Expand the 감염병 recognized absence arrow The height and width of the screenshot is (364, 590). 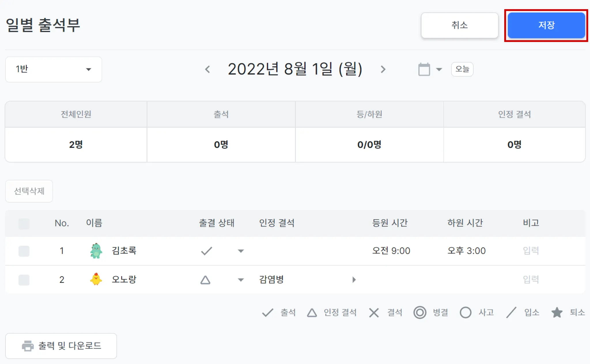(x=354, y=280)
